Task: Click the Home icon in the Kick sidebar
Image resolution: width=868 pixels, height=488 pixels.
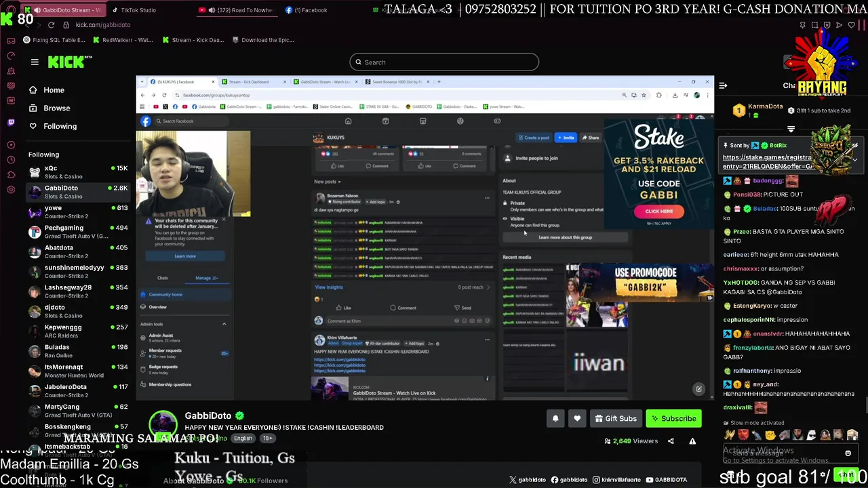Action: tap(33, 90)
